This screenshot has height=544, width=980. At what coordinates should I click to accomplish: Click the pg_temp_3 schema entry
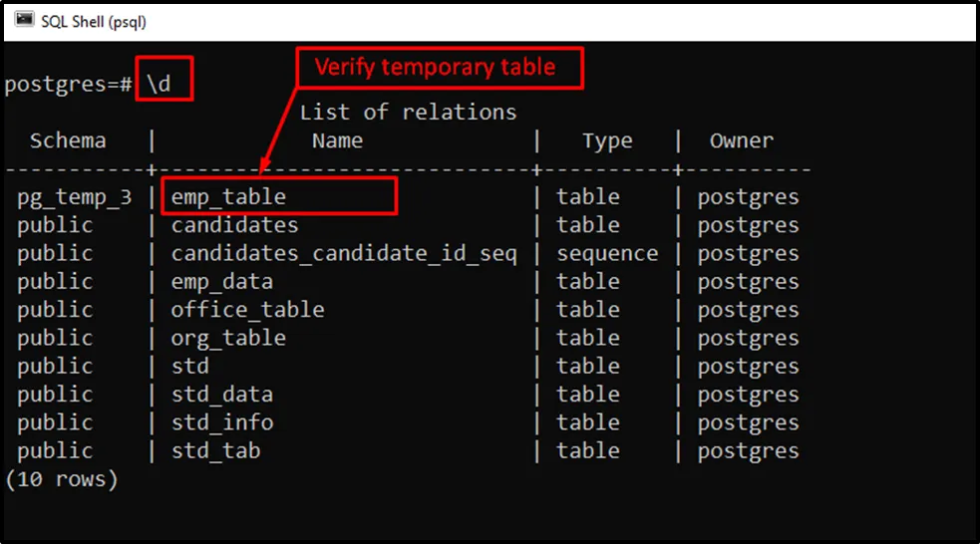[74, 197]
